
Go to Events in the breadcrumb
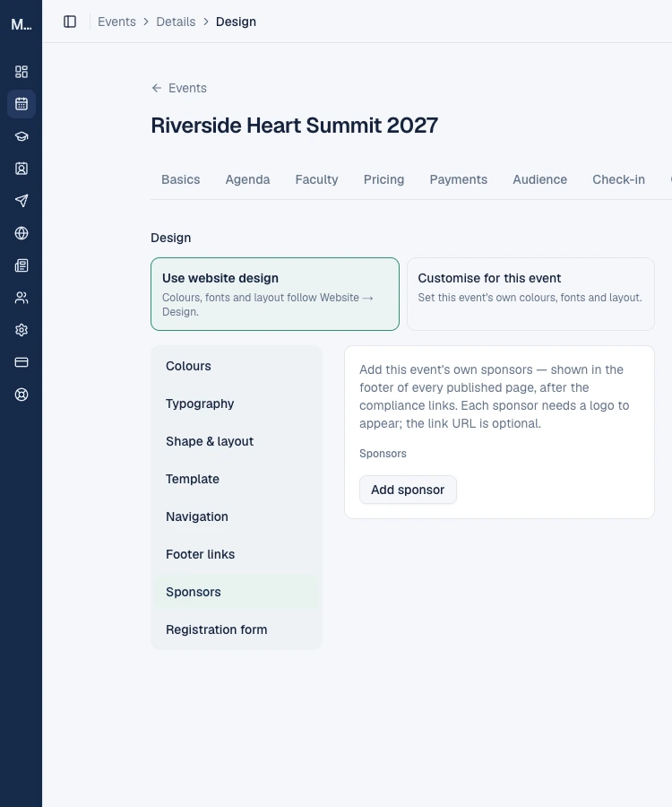116,22
